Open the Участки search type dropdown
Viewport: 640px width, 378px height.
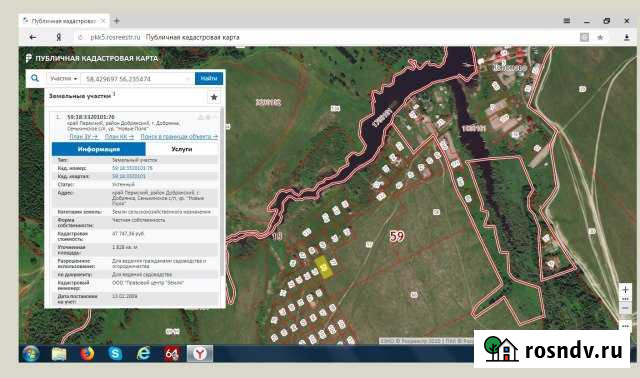click(64, 78)
